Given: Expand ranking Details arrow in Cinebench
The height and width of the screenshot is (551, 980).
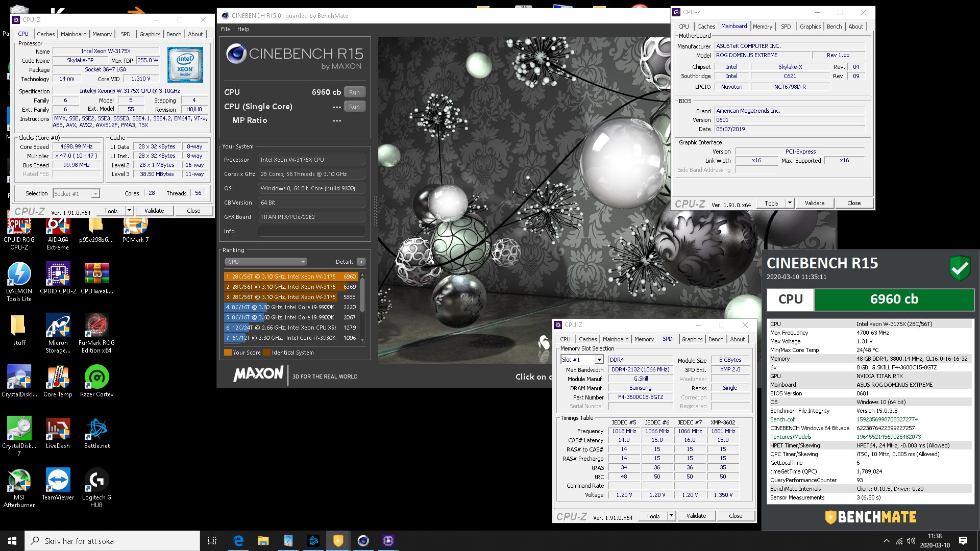Looking at the screenshot, I should pyautogui.click(x=361, y=262).
